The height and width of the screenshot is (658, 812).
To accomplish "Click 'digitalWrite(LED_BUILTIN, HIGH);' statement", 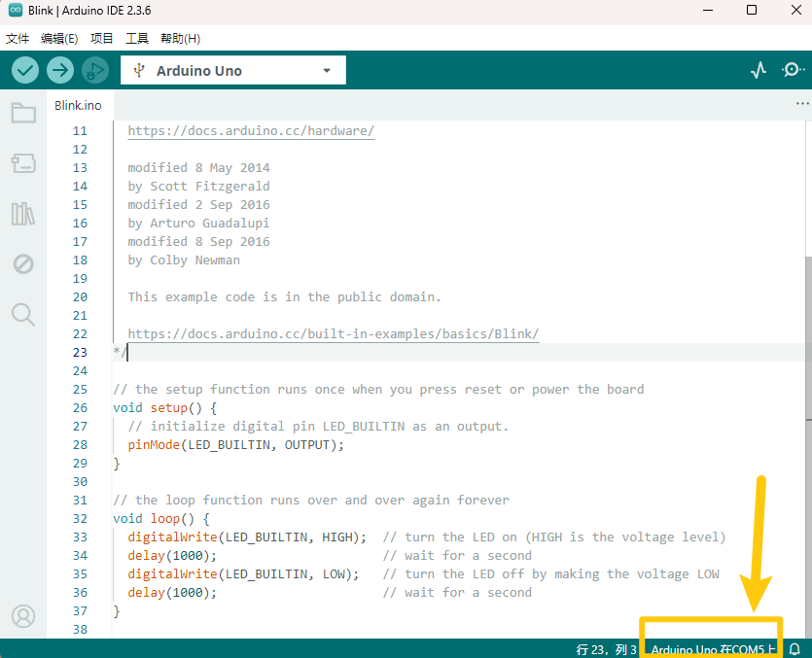I will tap(247, 537).
